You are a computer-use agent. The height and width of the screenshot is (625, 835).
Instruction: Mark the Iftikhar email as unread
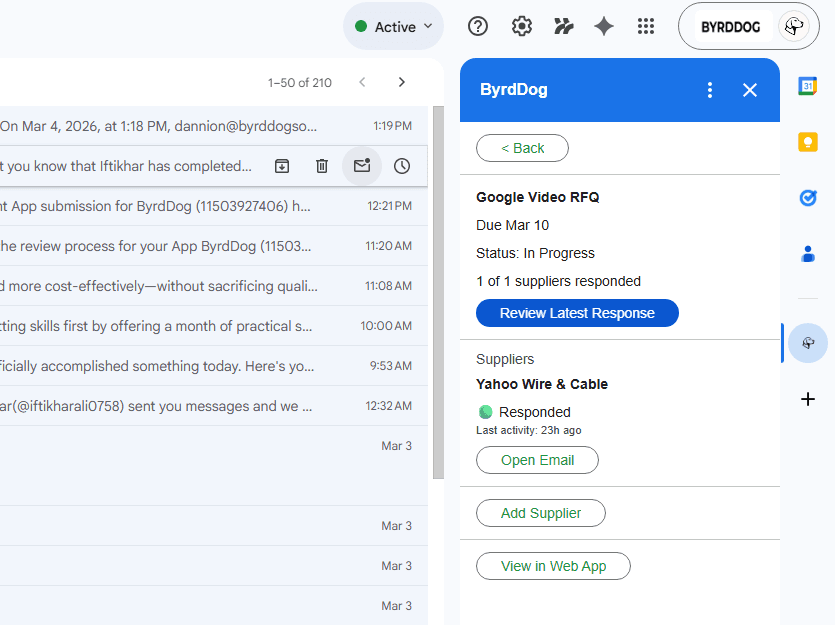[x=362, y=166]
